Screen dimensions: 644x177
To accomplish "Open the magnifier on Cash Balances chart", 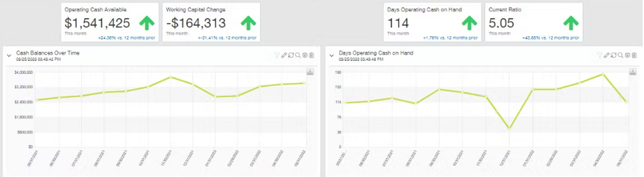I will pos(298,55).
